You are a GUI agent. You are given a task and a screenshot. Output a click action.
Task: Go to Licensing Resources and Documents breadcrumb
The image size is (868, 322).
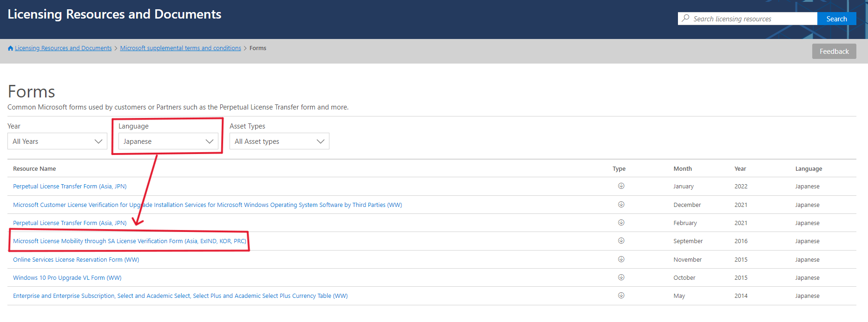click(63, 48)
